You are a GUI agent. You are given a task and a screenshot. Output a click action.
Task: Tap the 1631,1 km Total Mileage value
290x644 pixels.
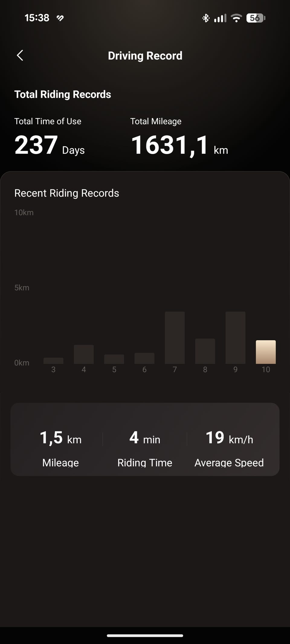179,145
